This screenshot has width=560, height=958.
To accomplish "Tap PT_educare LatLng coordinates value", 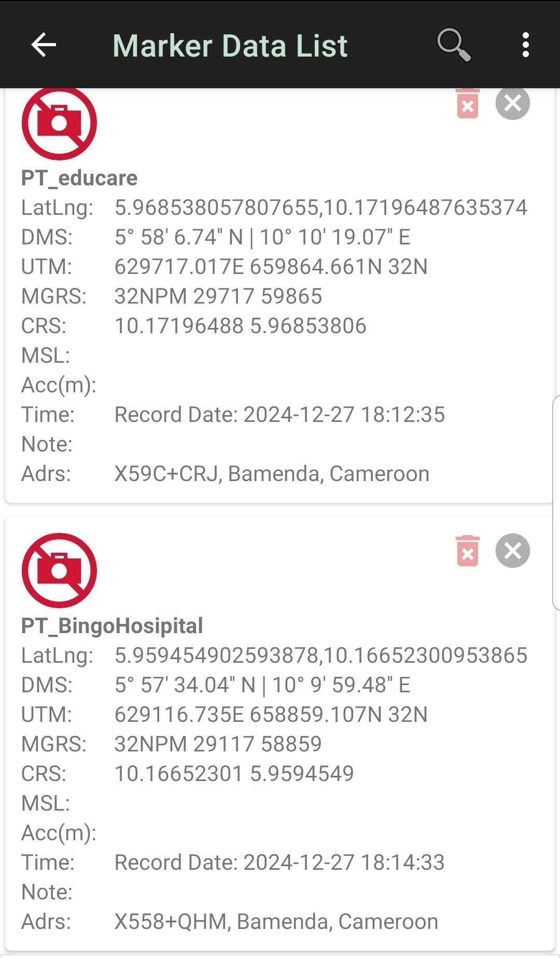I will tap(321, 208).
